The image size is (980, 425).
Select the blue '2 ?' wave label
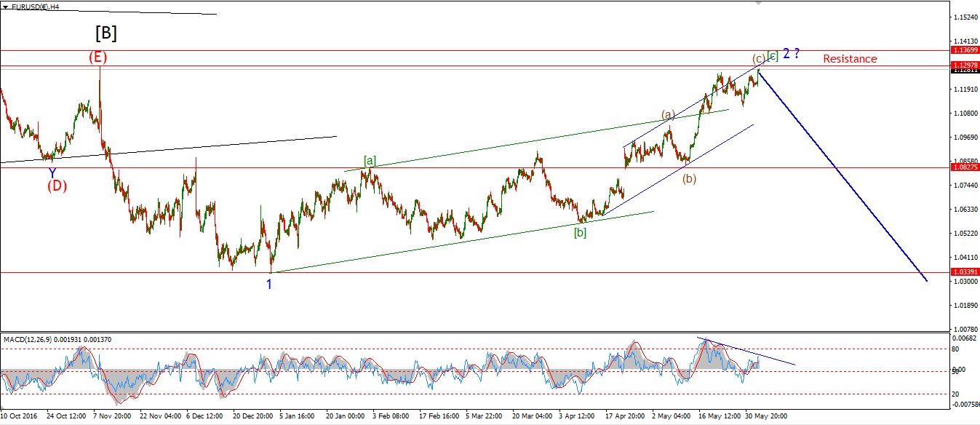[x=792, y=53]
